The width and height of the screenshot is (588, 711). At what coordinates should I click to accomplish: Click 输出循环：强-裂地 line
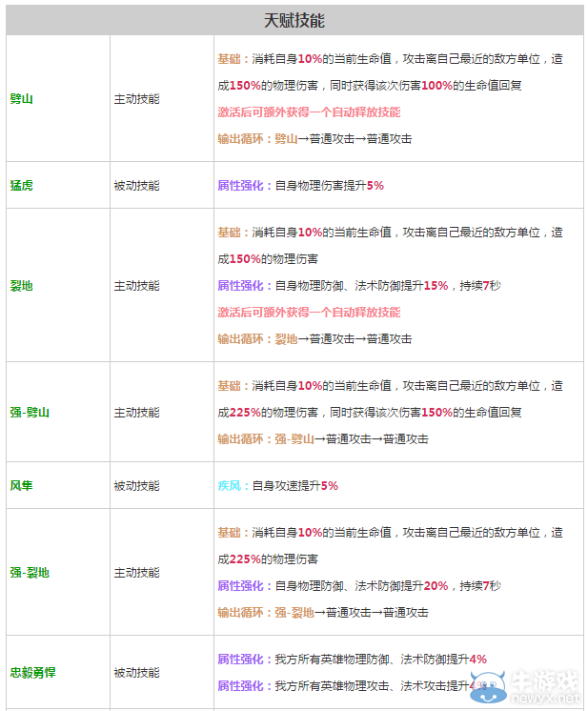(323, 613)
